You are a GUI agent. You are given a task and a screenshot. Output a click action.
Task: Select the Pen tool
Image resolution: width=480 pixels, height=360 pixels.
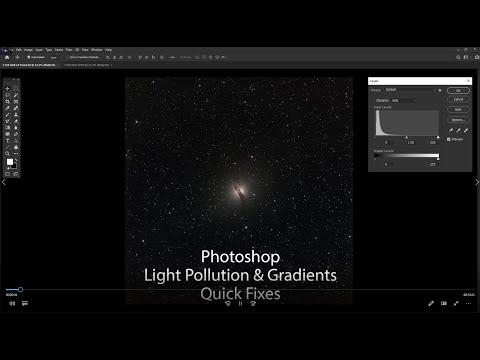click(x=16, y=134)
